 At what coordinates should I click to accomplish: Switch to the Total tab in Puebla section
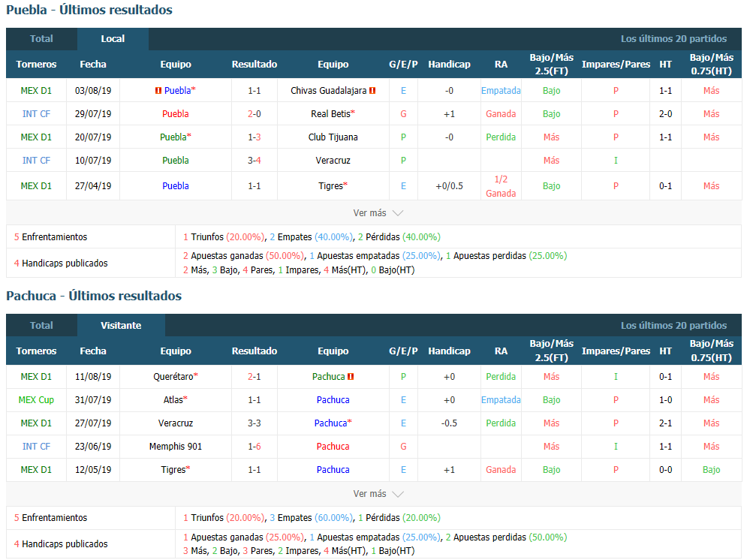pyautogui.click(x=41, y=39)
